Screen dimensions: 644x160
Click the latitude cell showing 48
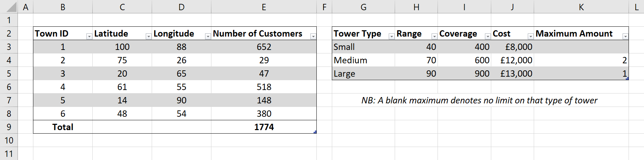coord(122,114)
